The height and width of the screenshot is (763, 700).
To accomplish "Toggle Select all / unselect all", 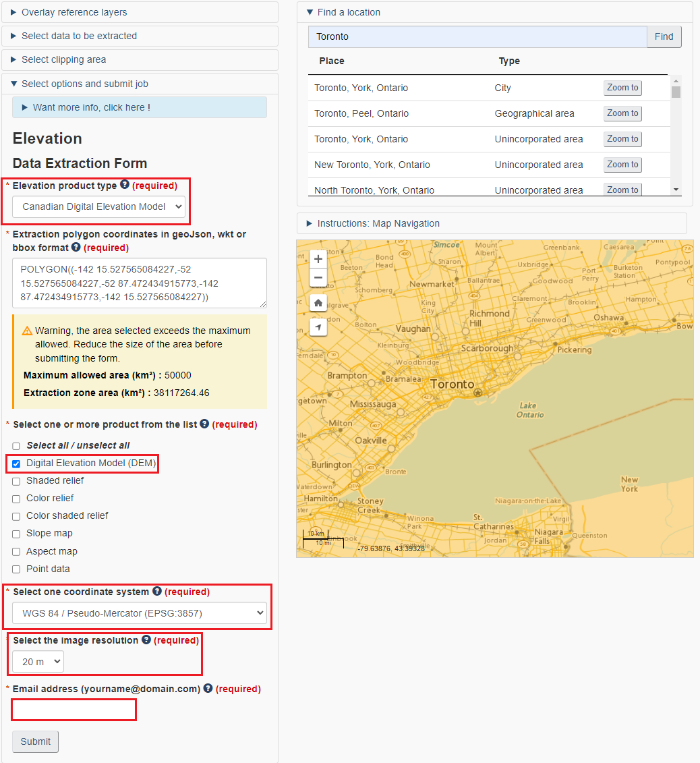I will 16,445.
